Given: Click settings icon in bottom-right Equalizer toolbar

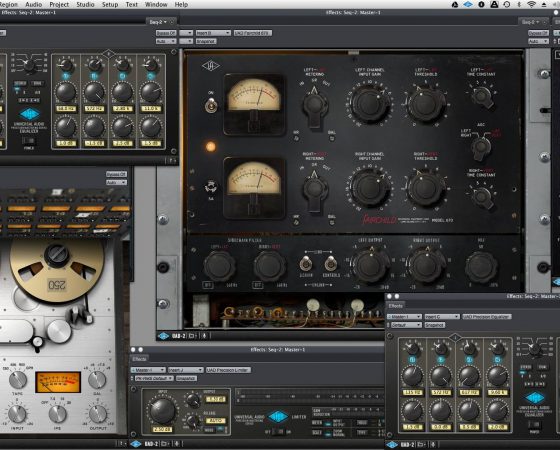Looking at the screenshot, I should pyautogui.click(x=433, y=445).
